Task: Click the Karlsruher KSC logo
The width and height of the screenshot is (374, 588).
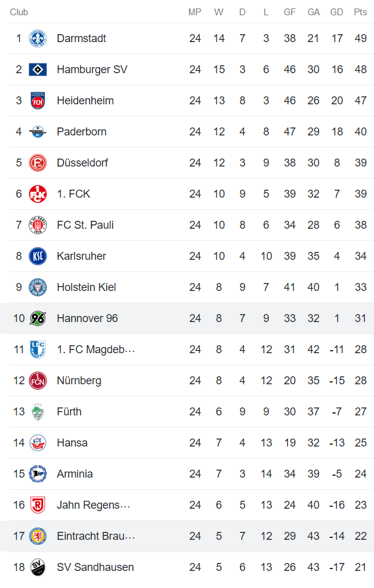Action: 38,256
